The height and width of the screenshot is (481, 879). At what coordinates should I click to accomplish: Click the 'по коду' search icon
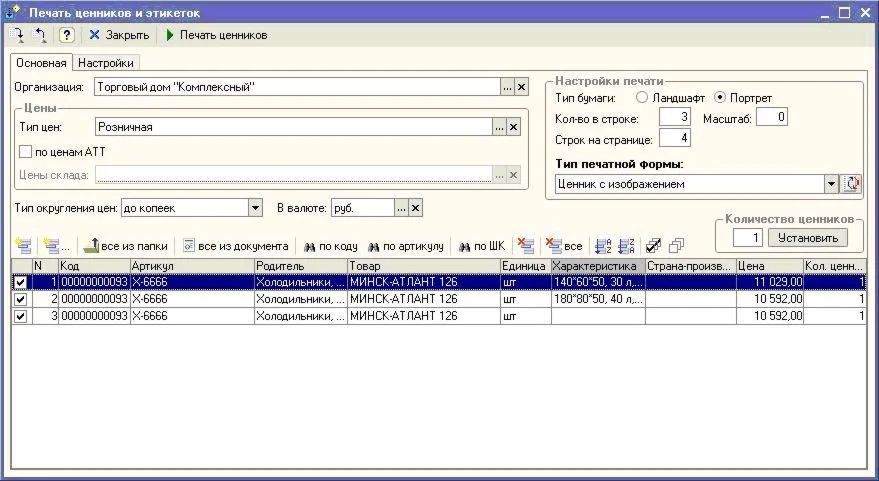pyautogui.click(x=310, y=246)
